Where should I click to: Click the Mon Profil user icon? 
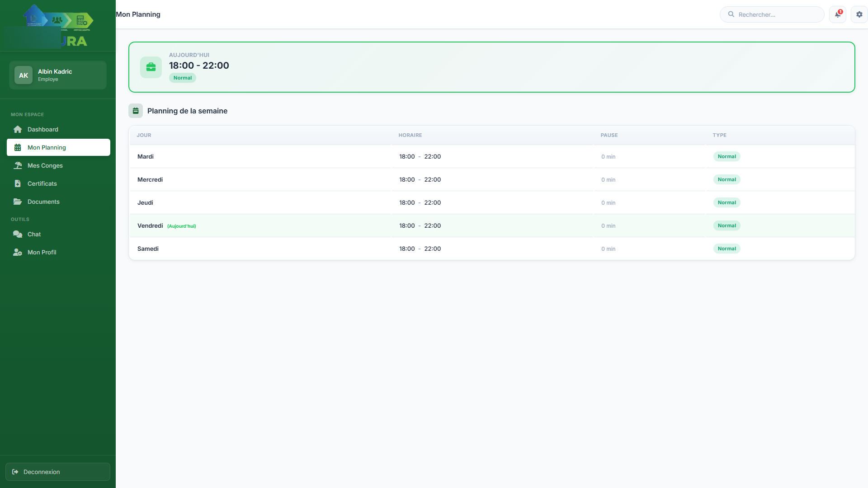click(18, 253)
